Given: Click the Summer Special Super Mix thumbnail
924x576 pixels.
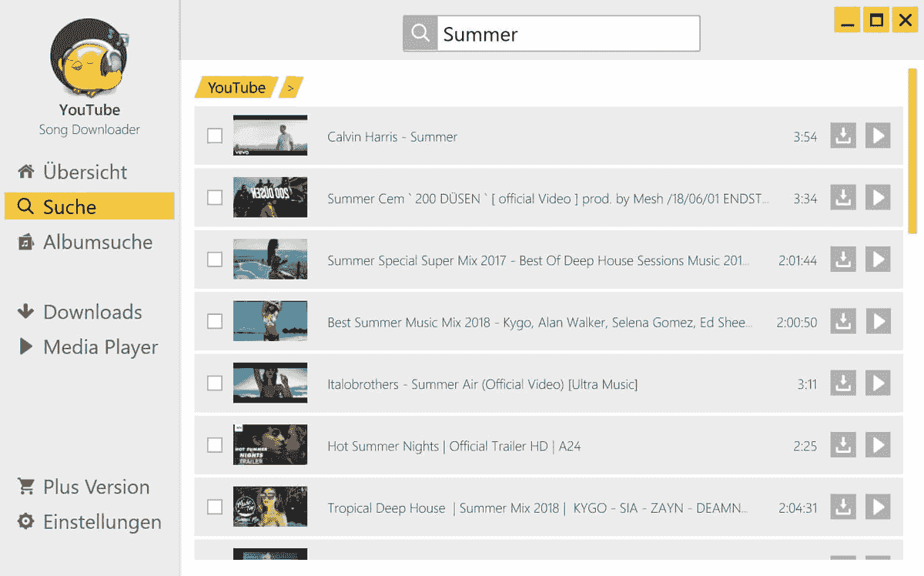Looking at the screenshot, I should 270,260.
